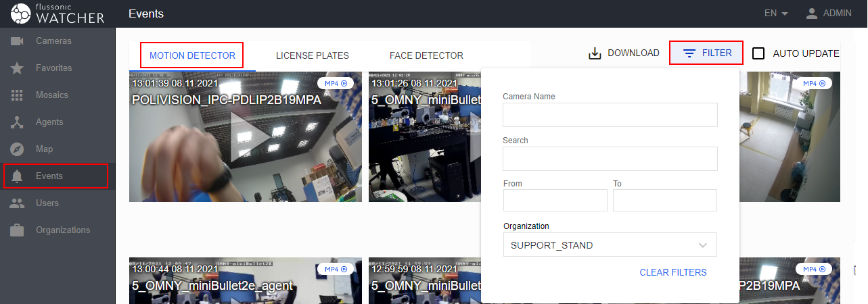
Task: Click MP4 badge on POLIVISION 13:01:39 event
Action: tap(336, 83)
